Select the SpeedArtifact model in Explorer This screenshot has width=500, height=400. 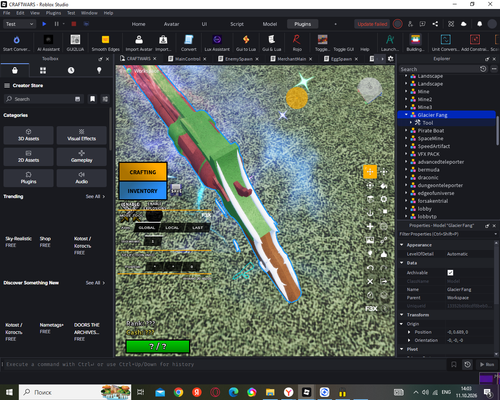tap(434, 146)
